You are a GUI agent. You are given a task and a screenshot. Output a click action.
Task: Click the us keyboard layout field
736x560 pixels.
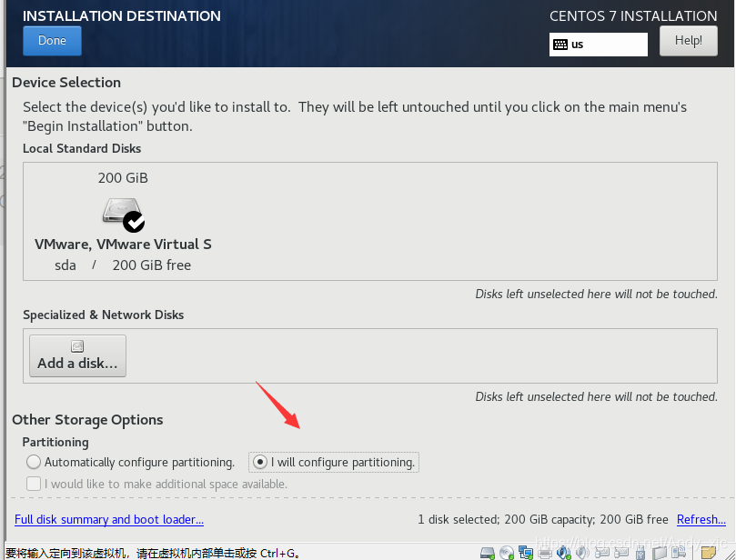[x=598, y=45]
